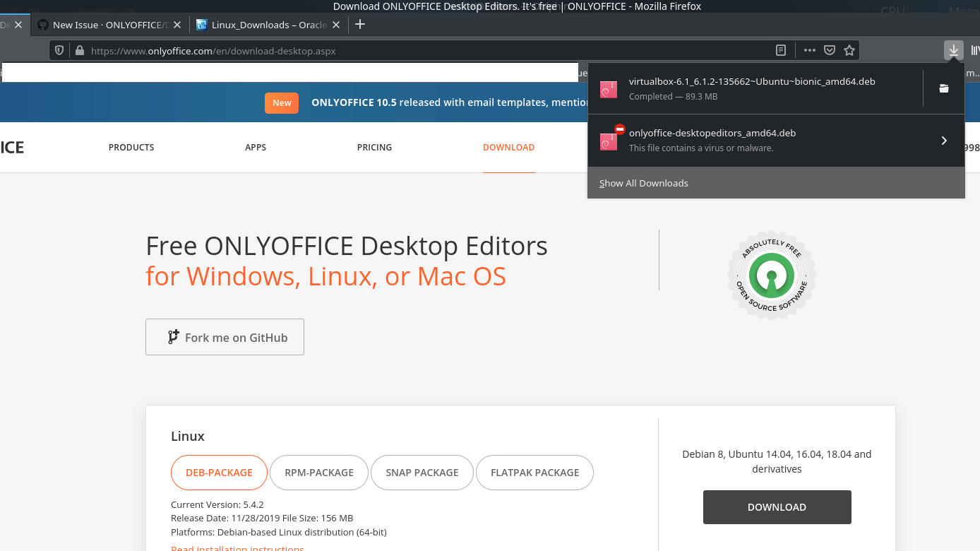The image size is (980, 551).
Task: Close the New Issue GitHub tab
Action: [177, 25]
